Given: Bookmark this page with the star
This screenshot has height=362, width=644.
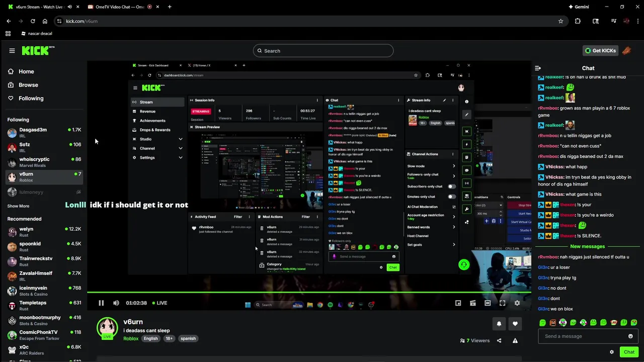Looking at the screenshot, I should tap(560, 21).
